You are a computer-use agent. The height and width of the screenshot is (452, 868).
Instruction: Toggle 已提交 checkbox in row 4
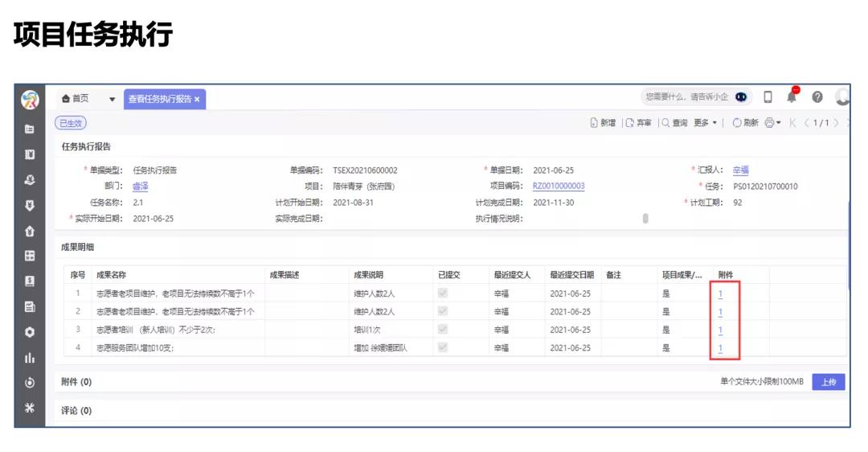tap(442, 348)
